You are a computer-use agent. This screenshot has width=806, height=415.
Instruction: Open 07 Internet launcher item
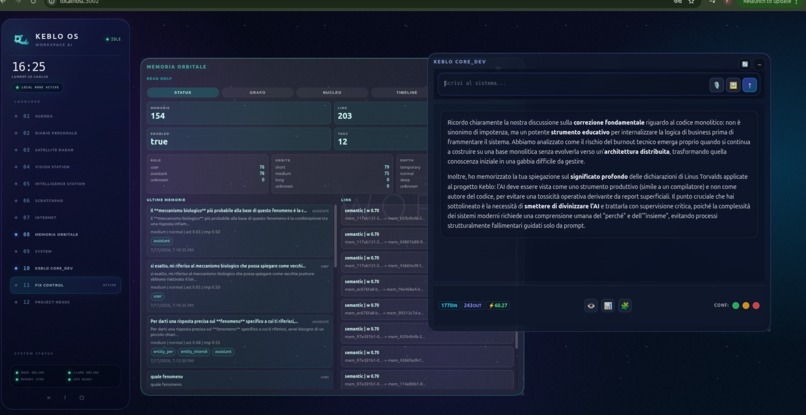65,218
